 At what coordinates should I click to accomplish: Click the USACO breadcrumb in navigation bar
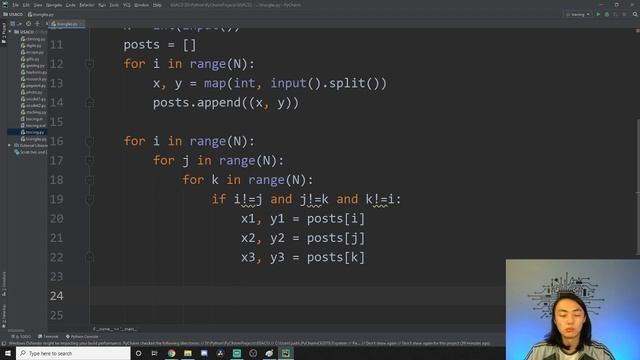pos(13,15)
